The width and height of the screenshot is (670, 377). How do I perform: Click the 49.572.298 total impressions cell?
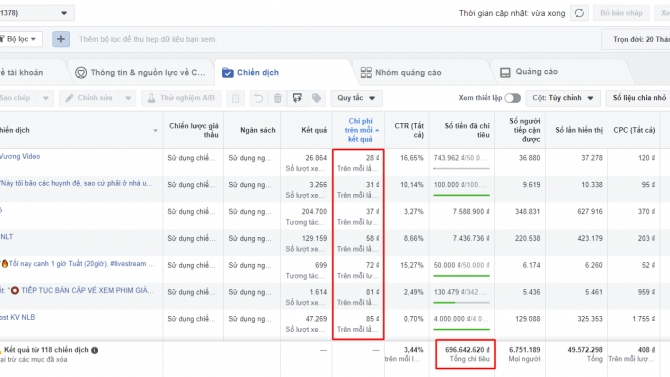click(585, 350)
